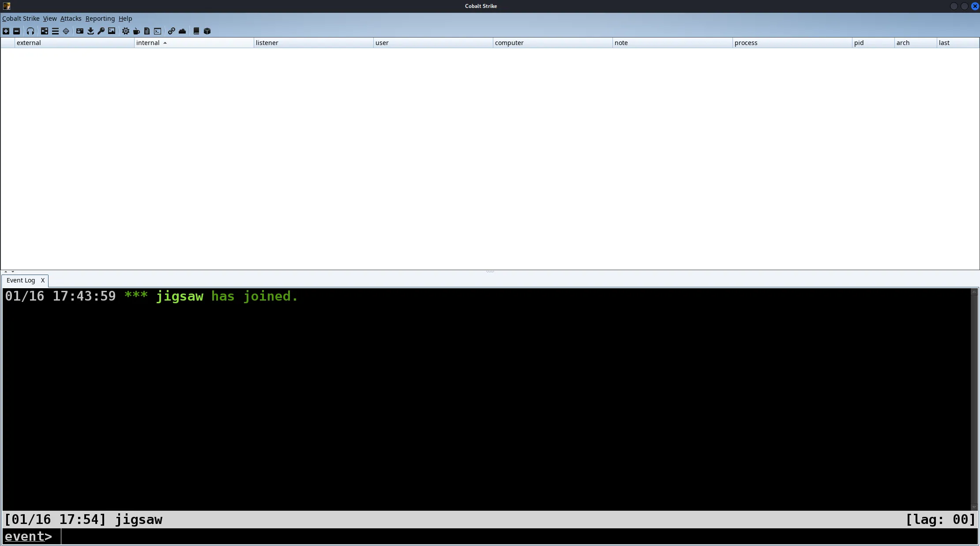
Task: Focus the event> command input field
Action: [x=519, y=536]
